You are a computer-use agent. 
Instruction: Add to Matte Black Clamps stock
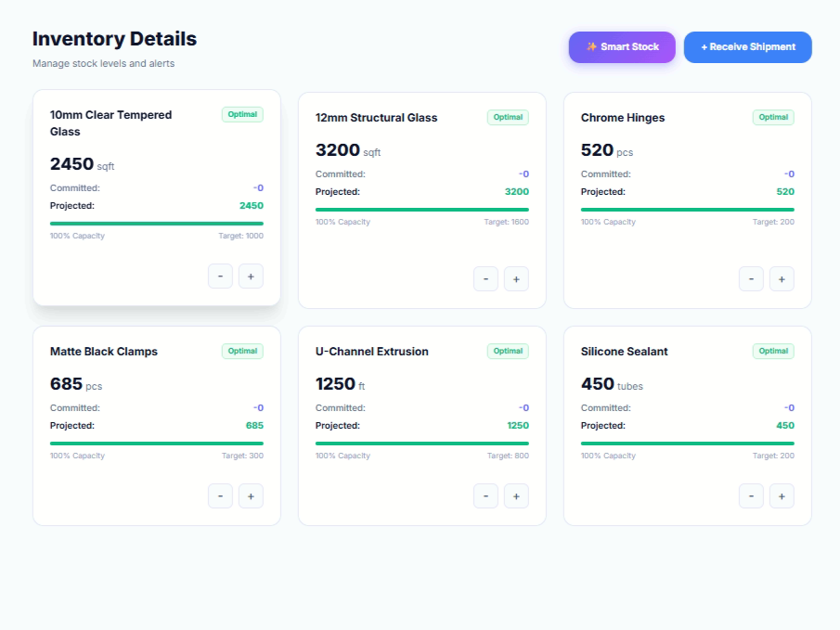pyautogui.click(x=251, y=496)
